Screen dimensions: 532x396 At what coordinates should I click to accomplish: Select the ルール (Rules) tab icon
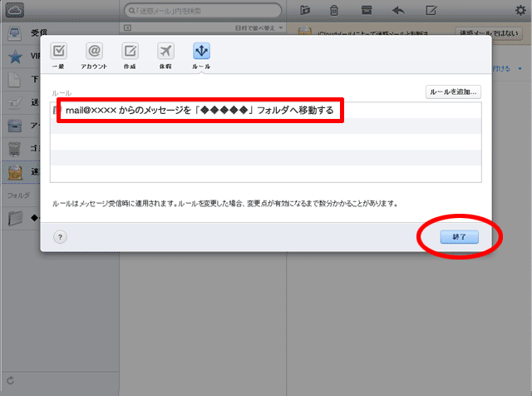click(201, 55)
